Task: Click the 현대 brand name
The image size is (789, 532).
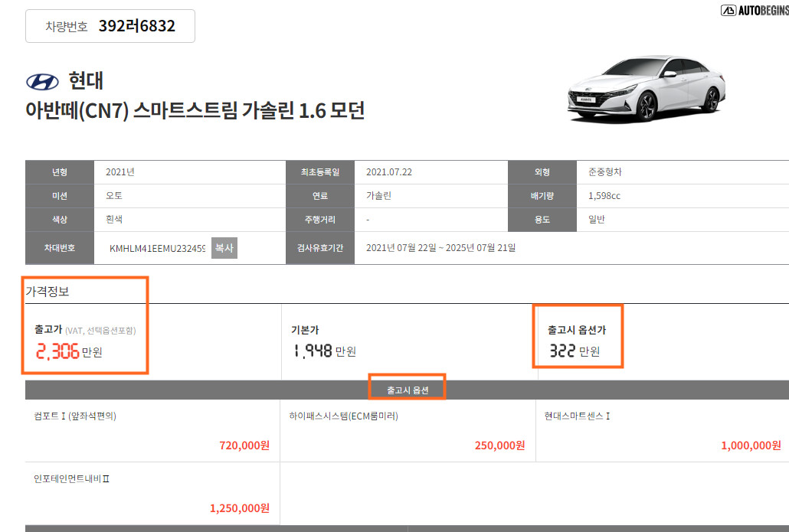Action: tap(86, 80)
